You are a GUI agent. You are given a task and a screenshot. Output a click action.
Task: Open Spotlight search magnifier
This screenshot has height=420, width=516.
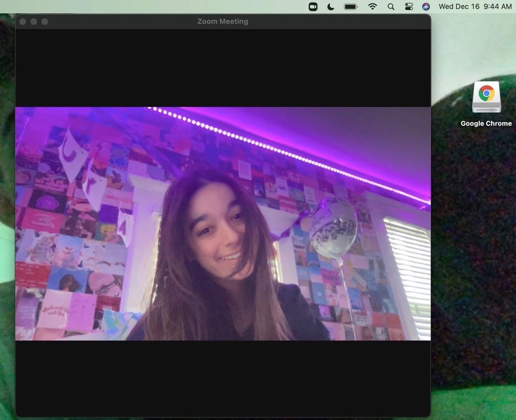pos(391,7)
